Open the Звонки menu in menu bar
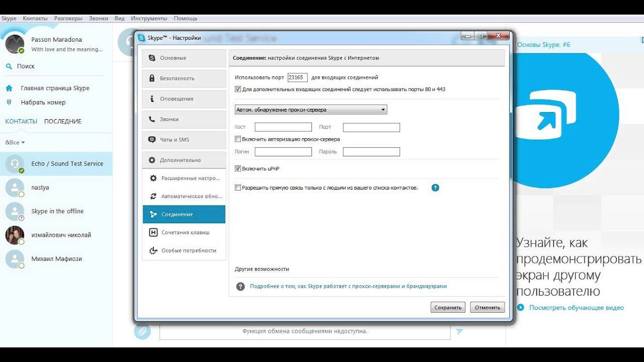The width and height of the screenshot is (644, 362). pyautogui.click(x=99, y=18)
